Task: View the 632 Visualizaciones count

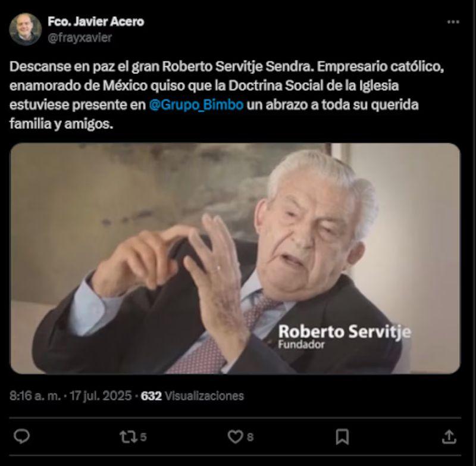Action: (x=192, y=396)
